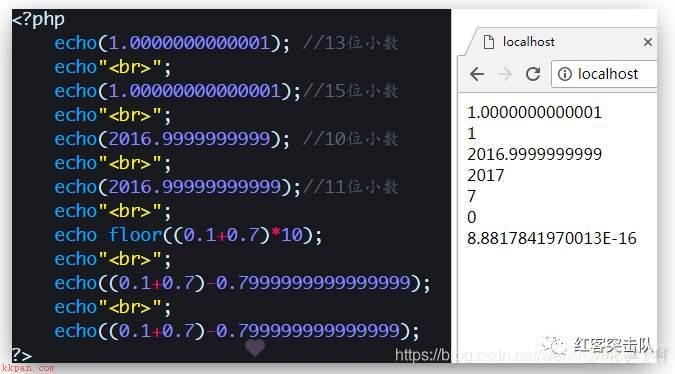Click the <?php opening tag

(38, 19)
